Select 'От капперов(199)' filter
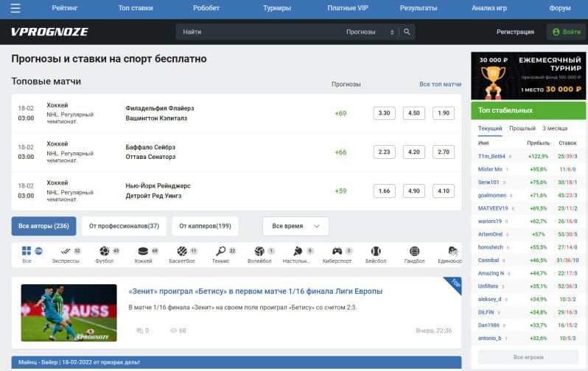 pos(205,226)
